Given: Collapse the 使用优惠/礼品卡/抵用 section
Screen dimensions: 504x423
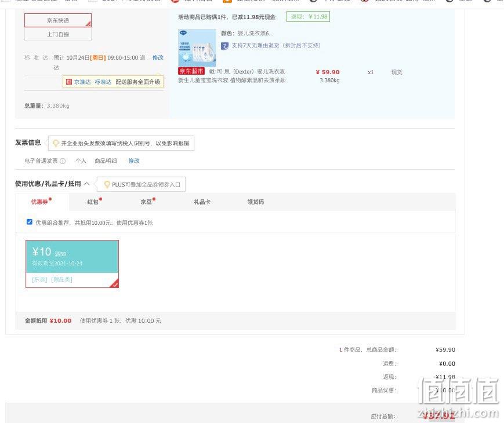Looking at the screenshot, I should pyautogui.click(x=87, y=184).
